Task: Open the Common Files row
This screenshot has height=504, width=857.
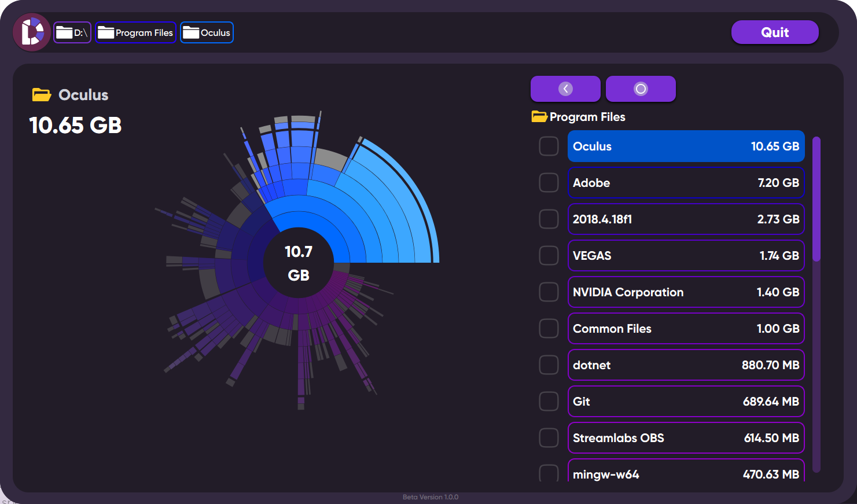Action: [686, 329]
